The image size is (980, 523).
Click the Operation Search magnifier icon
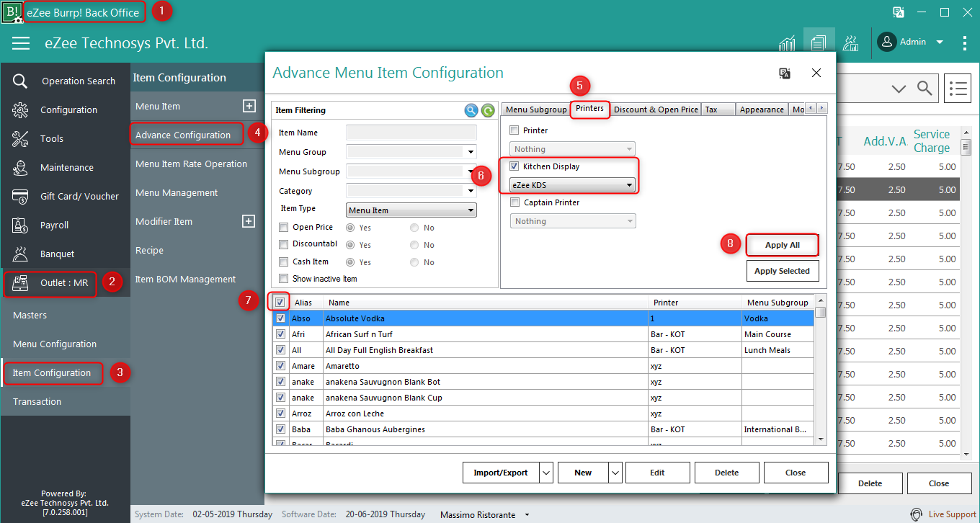click(20, 81)
